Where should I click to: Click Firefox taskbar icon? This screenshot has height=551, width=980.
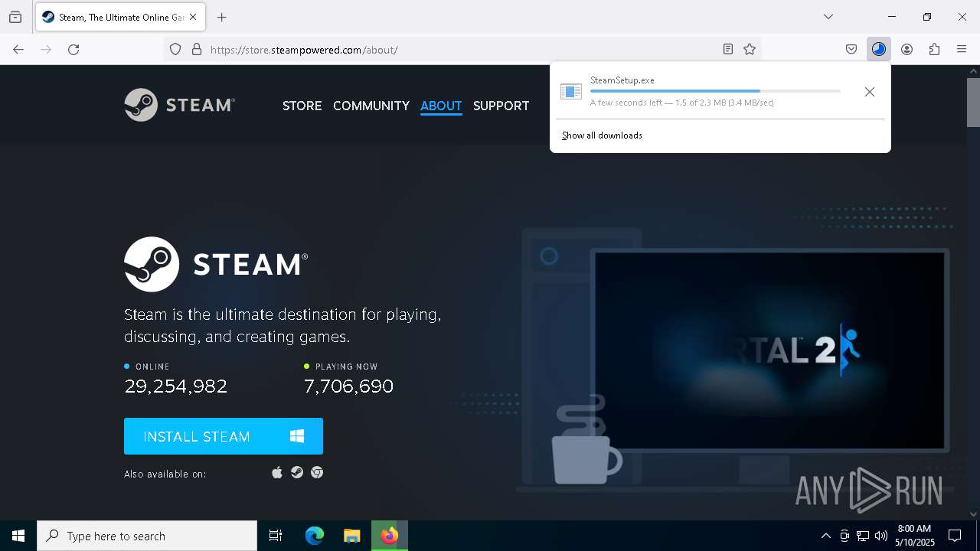click(390, 536)
